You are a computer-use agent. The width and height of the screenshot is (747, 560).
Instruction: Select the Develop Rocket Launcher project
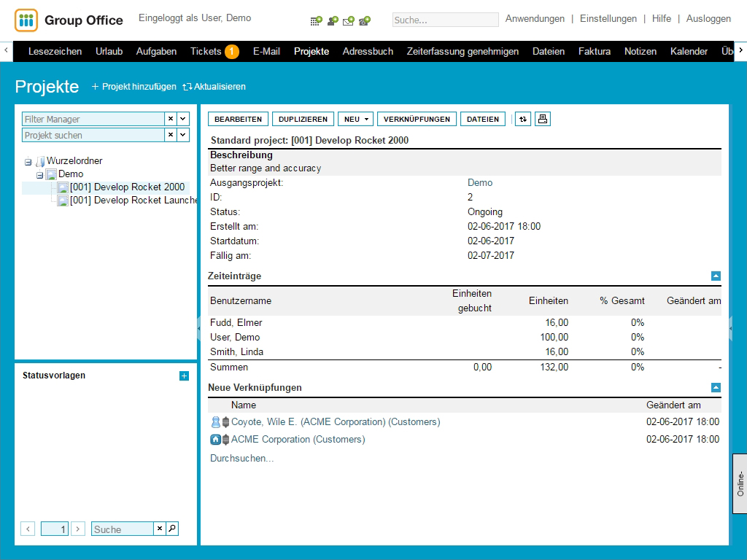pos(133,201)
